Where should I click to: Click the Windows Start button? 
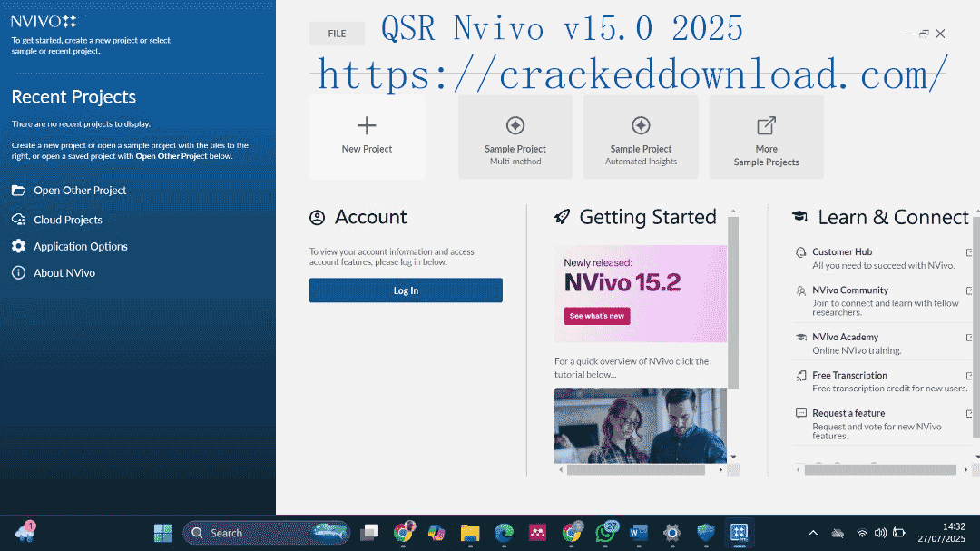click(x=163, y=533)
